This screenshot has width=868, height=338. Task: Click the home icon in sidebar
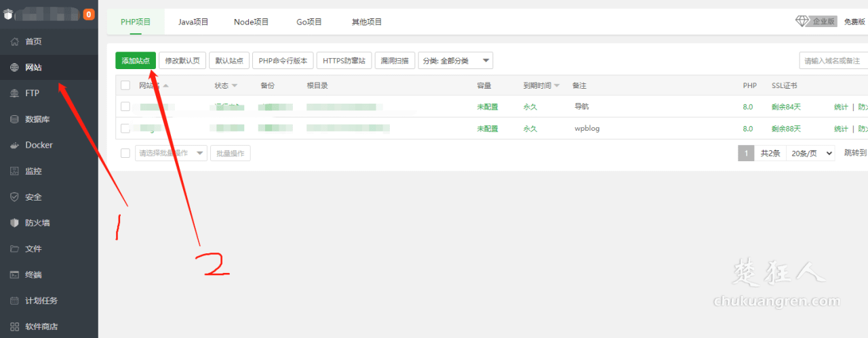click(14, 42)
